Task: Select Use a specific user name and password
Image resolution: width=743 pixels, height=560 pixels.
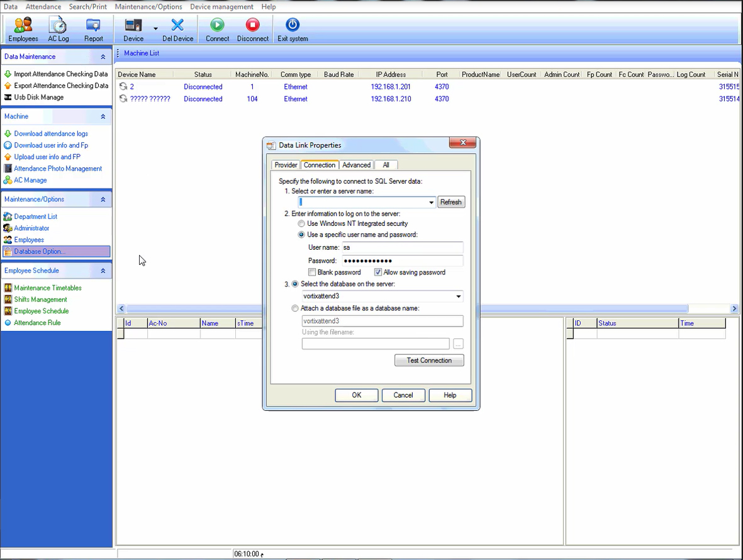Action: pos(301,235)
